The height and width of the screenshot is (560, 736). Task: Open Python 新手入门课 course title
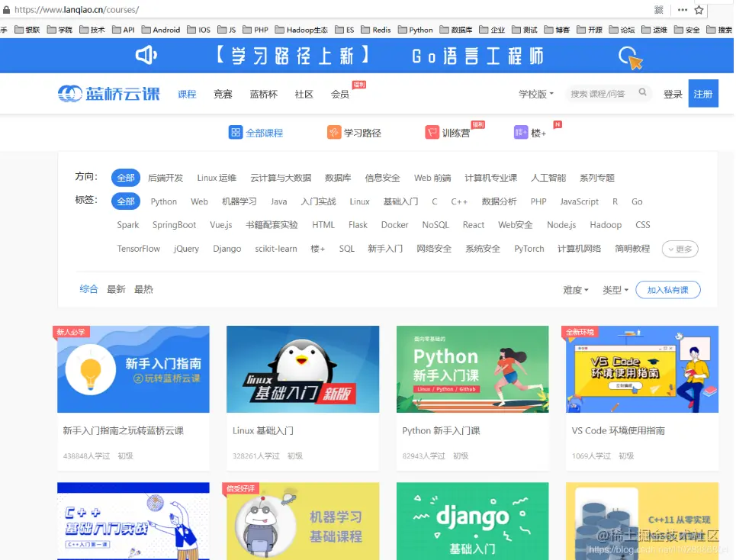tap(441, 430)
